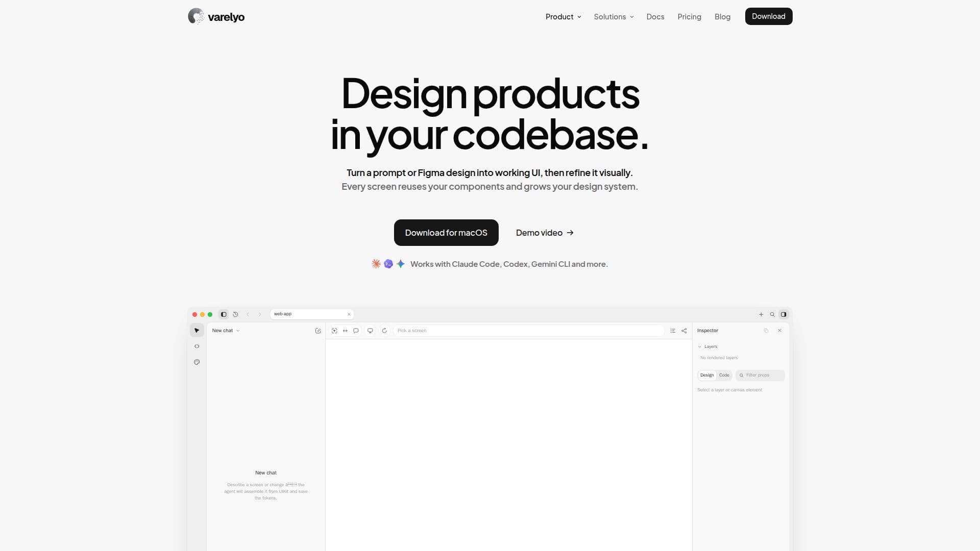Open the history clock icon
The height and width of the screenshot is (551, 980).
[235, 314]
